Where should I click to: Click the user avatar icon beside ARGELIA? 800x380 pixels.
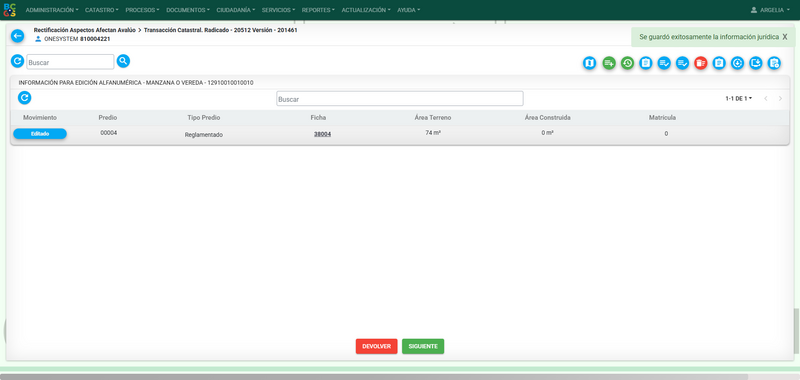click(x=754, y=10)
